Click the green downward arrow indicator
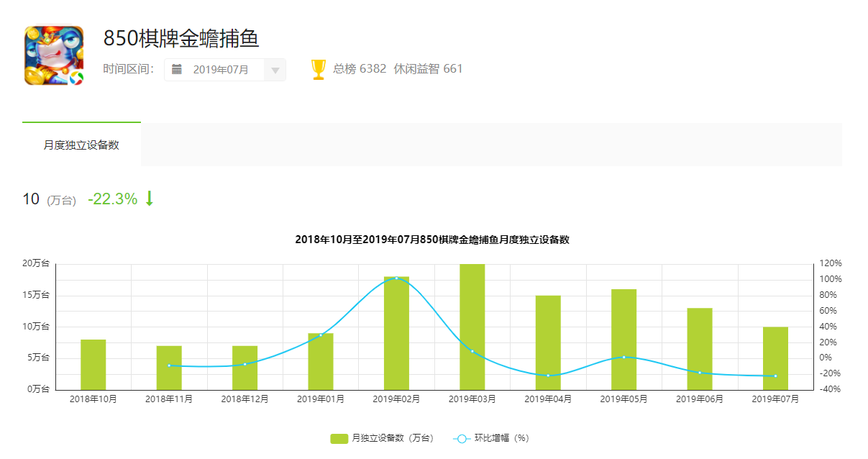This screenshot has width=868, height=459. [x=150, y=199]
